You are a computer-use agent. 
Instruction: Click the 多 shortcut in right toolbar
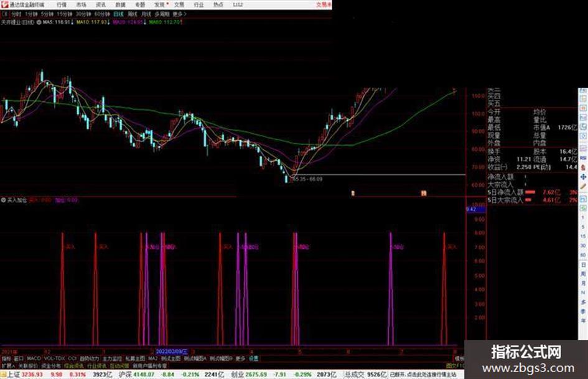pos(584,301)
